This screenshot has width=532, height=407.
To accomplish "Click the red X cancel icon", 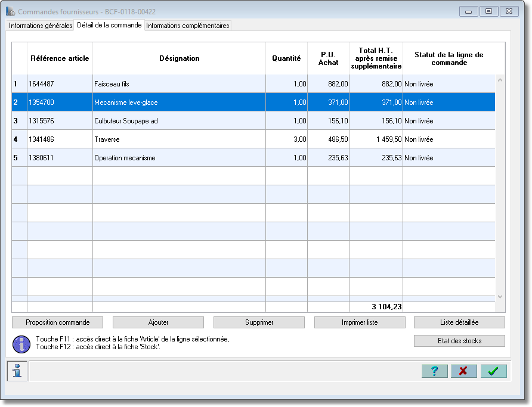I will click(464, 371).
